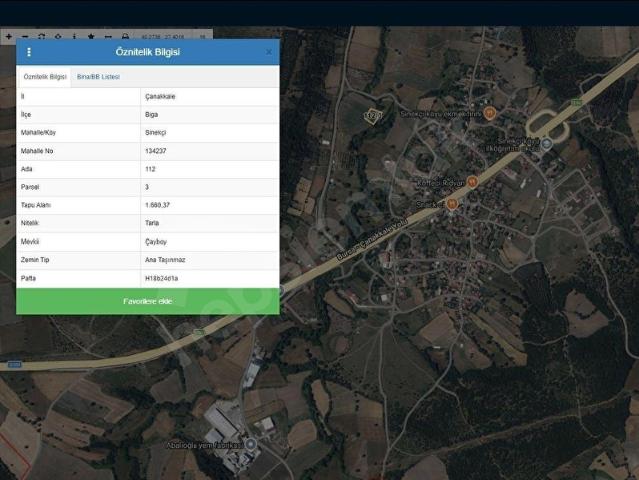
Task: Select the 'Çanakkale' value in İl row
Action: coord(160,97)
